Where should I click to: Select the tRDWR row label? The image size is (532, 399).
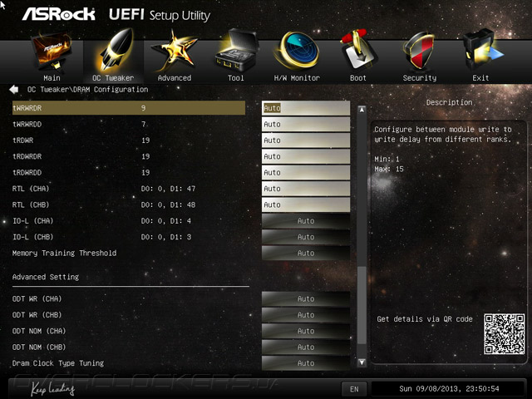point(22,140)
